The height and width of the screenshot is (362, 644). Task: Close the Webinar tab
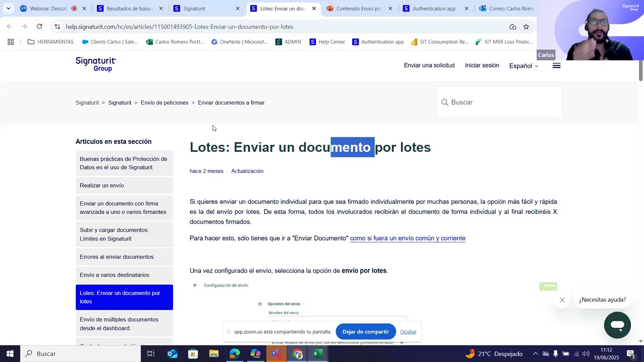84,9
